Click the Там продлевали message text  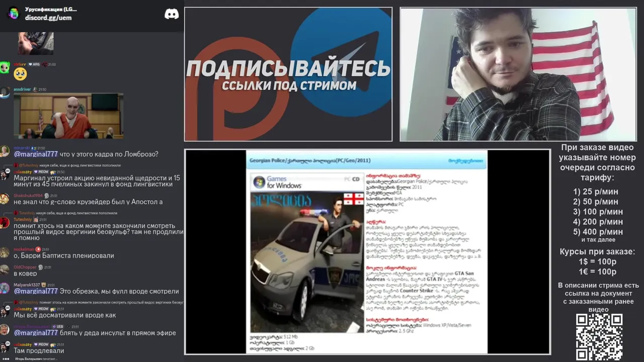(39, 350)
